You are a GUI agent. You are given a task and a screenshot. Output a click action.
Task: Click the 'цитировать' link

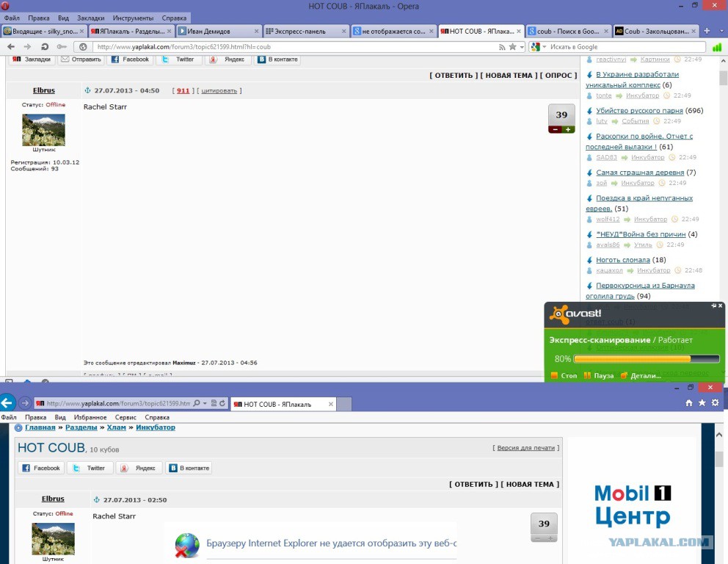click(x=219, y=91)
